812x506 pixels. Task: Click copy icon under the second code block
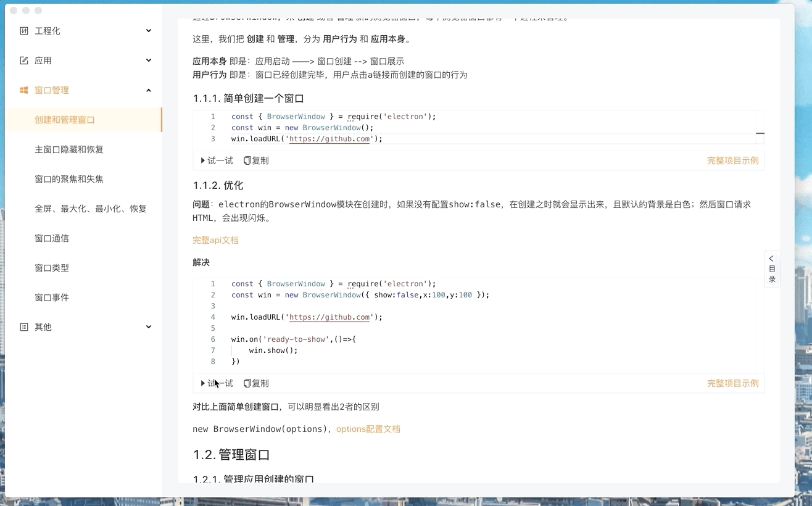[247, 383]
